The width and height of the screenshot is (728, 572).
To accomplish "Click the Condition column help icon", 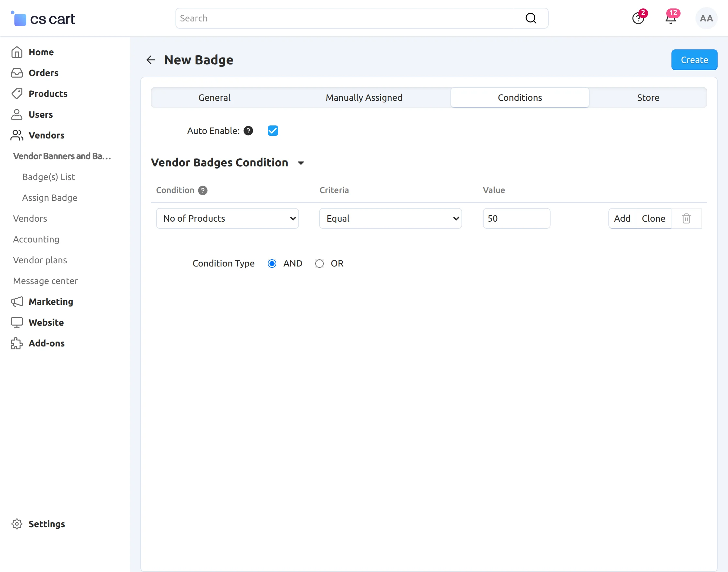I will 202,190.
